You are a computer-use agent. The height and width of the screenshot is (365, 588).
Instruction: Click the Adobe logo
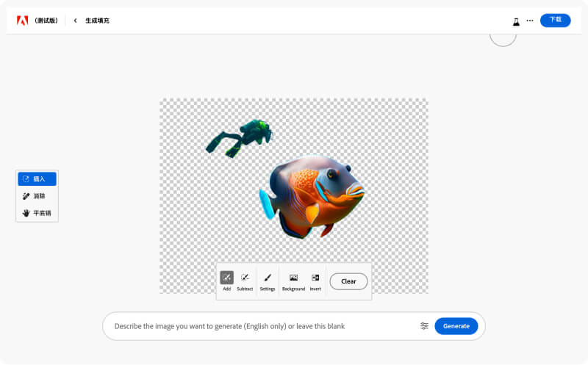click(22, 21)
